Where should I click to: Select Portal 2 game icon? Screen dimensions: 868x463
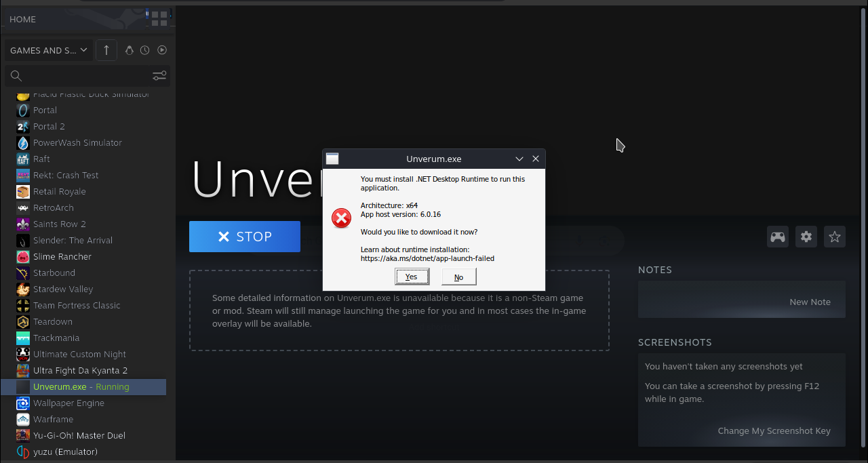point(23,126)
